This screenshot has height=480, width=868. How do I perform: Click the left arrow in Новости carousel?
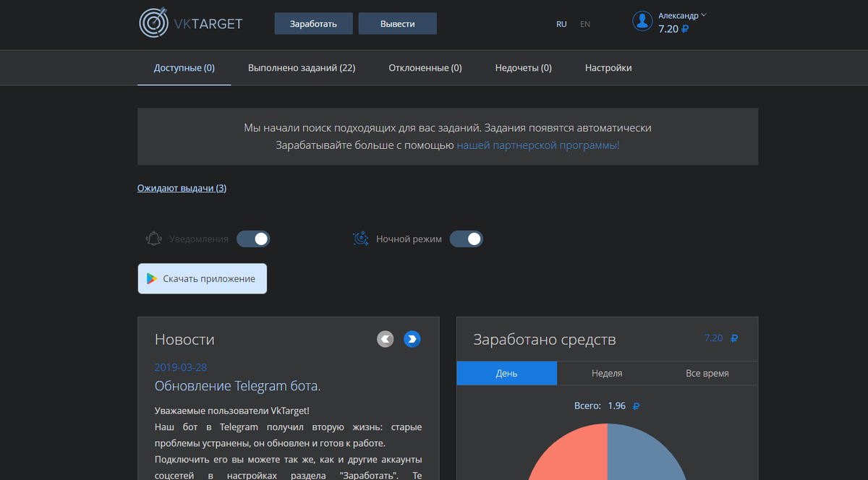385,338
